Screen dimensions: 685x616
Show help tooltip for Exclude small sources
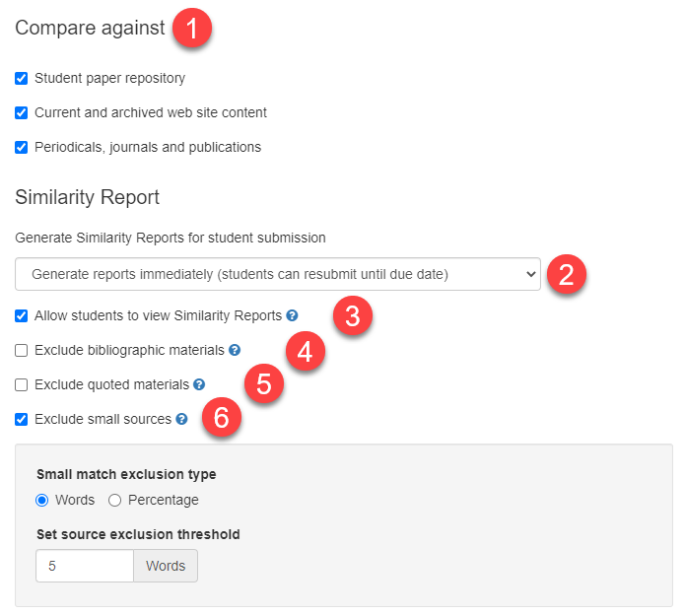[x=181, y=419]
